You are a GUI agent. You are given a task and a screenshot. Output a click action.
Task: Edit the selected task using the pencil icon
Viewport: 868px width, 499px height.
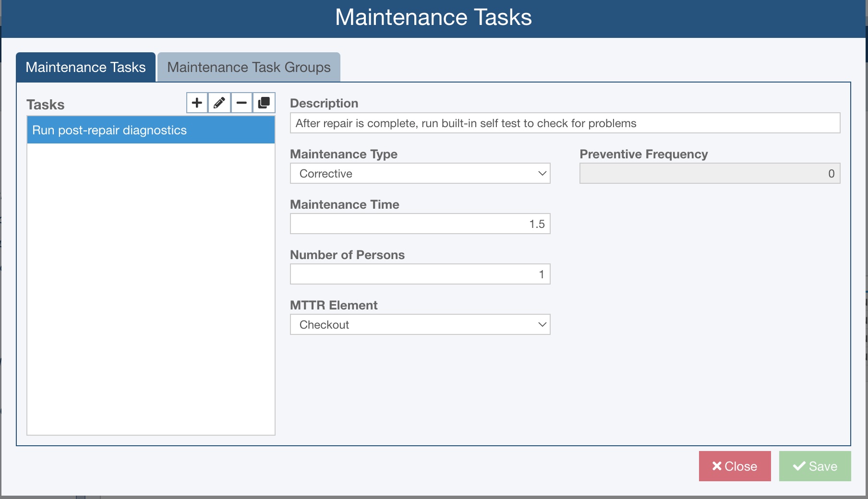click(219, 102)
